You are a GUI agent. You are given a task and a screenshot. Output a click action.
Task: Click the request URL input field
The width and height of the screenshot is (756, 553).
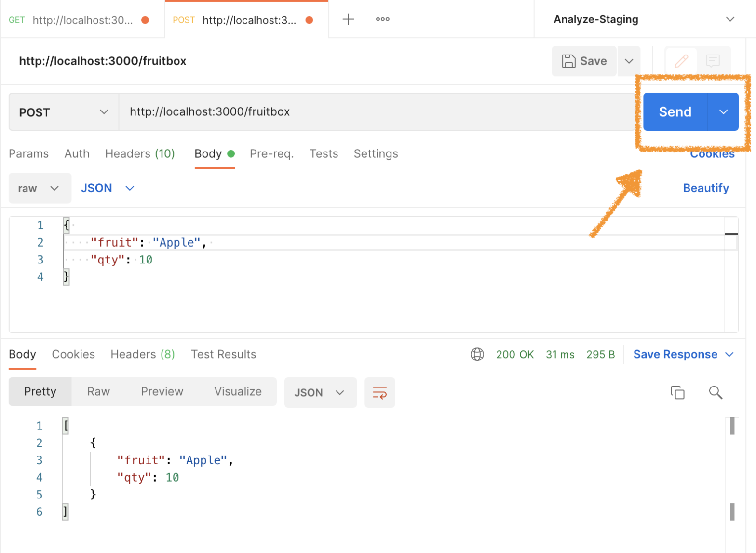(x=377, y=112)
